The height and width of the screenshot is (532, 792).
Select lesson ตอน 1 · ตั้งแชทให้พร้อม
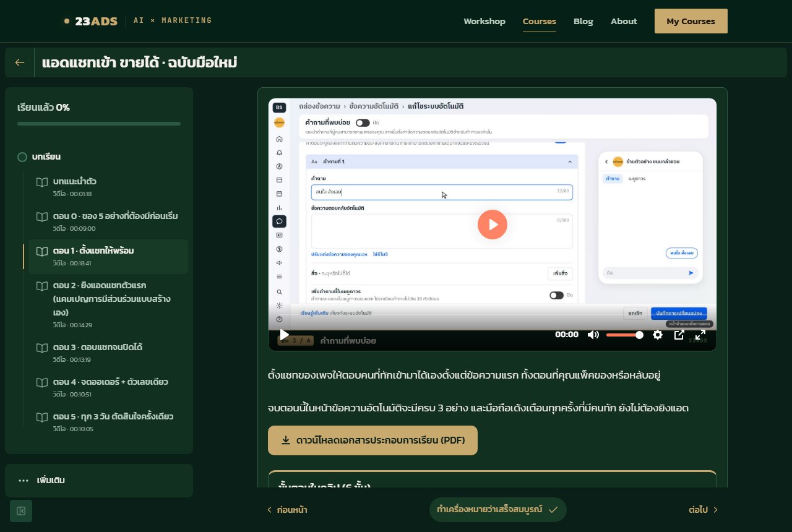point(108,256)
